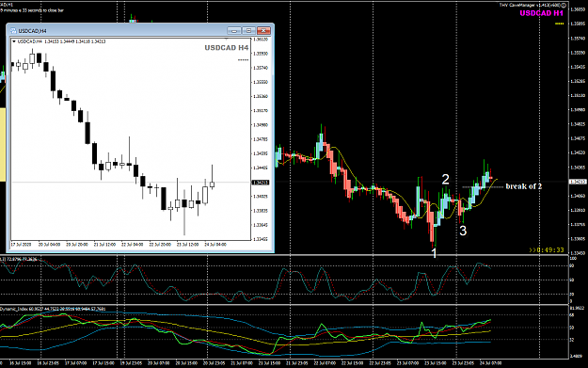Image resolution: width=588 pixels, height=368 pixels.
Task: Click the USDCAD,H4 window chart icon
Action: click(13, 31)
